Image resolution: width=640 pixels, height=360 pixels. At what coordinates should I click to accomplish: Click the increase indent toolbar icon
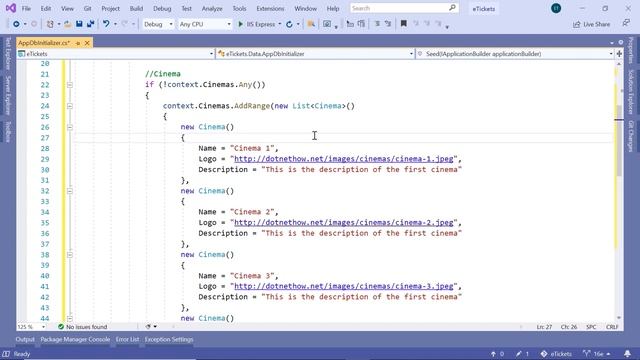361,24
